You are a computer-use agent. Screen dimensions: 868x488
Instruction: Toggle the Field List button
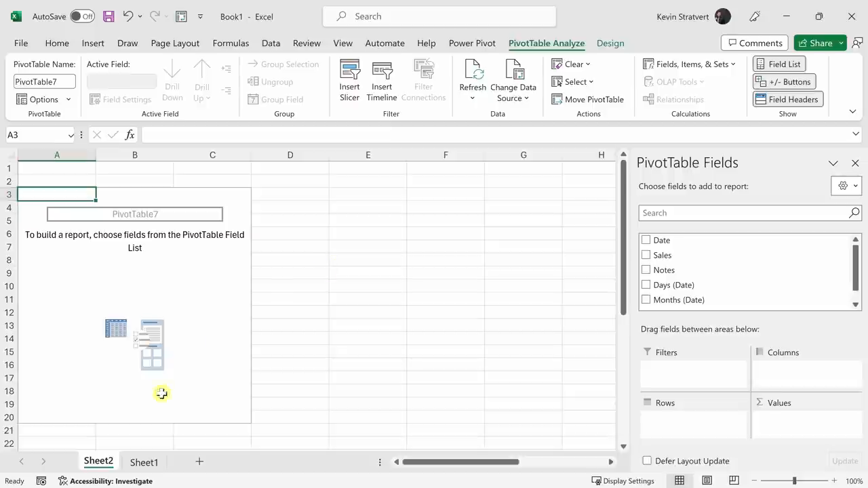click(x=778, y=64)
